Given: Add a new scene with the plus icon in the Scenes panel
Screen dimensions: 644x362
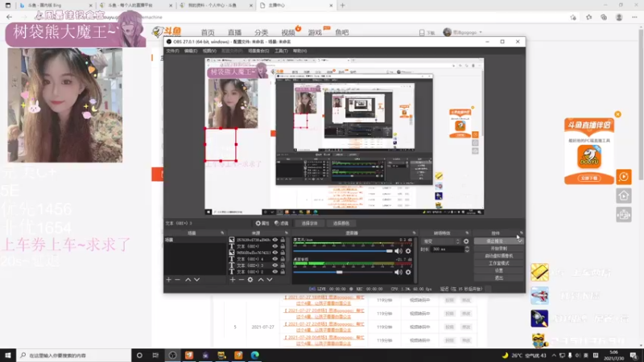Looking at the screenshot, I should point(168,279).
